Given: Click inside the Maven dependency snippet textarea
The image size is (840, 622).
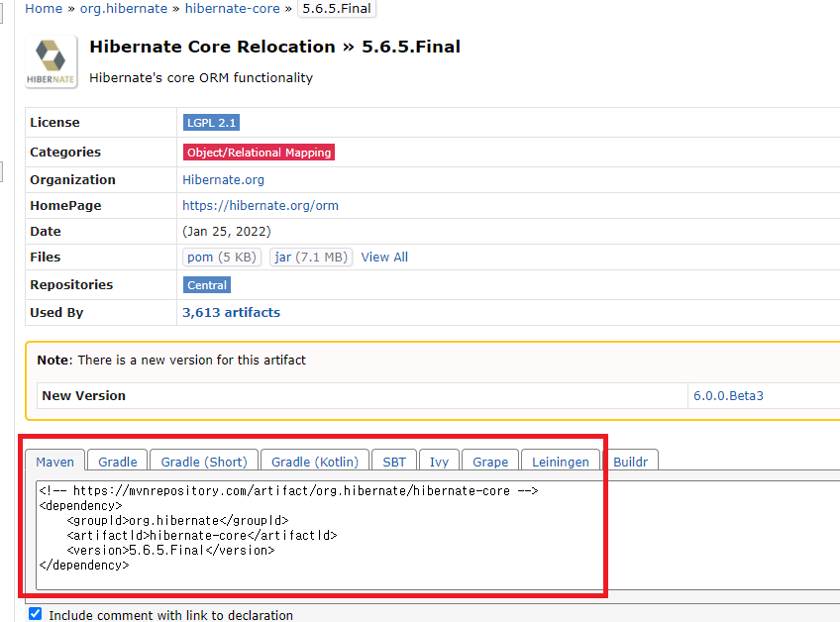Looking at the screenshot, I should click(438, 535).
